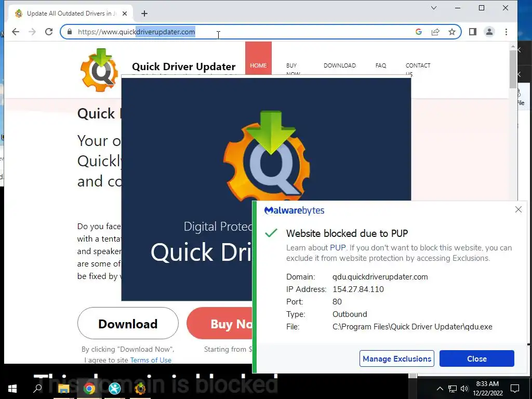532x399 pixels.
Task: Open the notification center icon
Action: [x=515, y=389]
